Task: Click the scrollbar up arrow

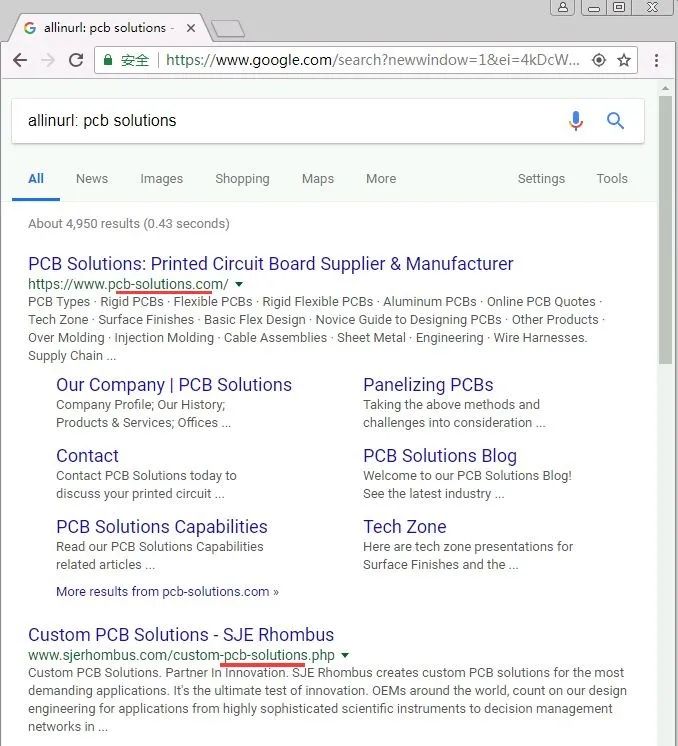Action: [665, 88]
